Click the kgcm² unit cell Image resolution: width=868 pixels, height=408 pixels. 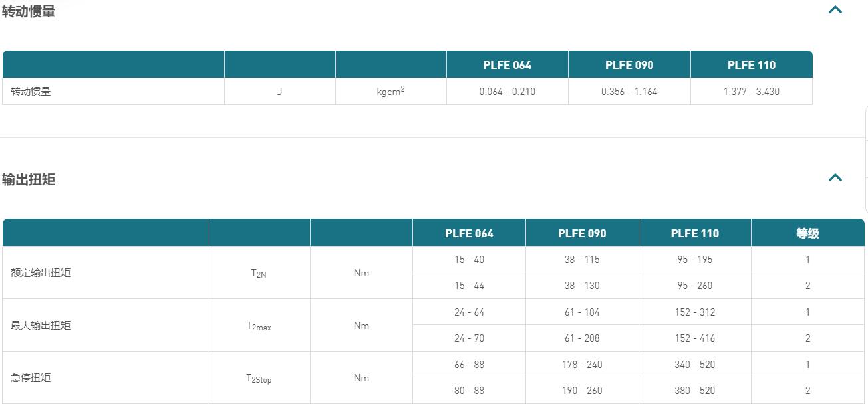point(390,92)
